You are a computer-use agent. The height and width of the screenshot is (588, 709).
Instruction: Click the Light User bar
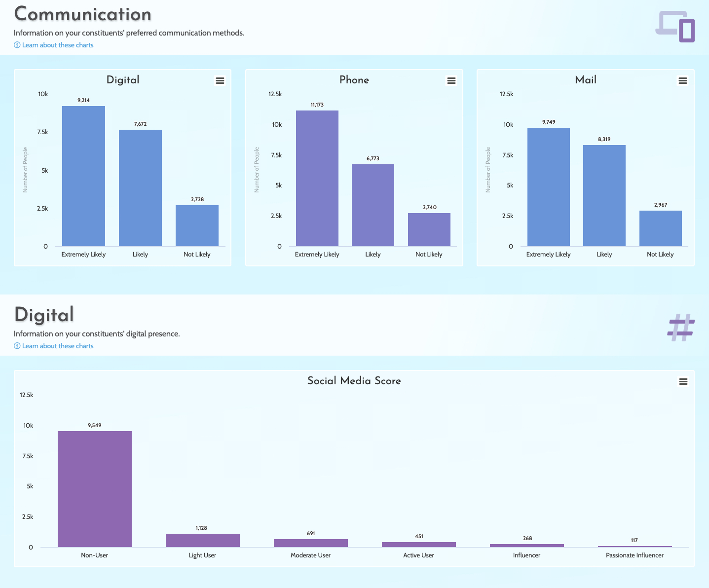click(x=202, y=540)
